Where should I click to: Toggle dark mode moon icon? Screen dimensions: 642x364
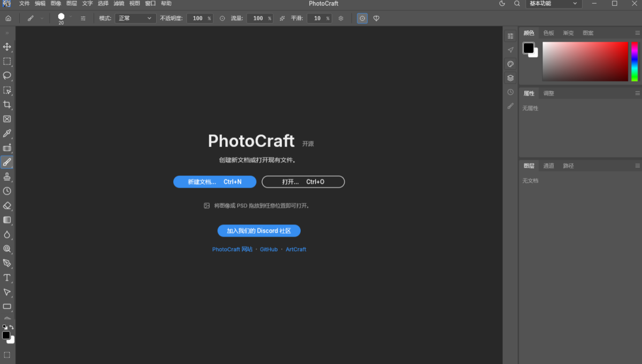[502, 3]
